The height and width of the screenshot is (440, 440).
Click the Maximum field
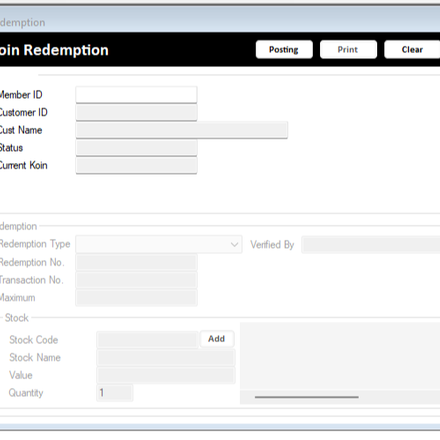(136, 298)
